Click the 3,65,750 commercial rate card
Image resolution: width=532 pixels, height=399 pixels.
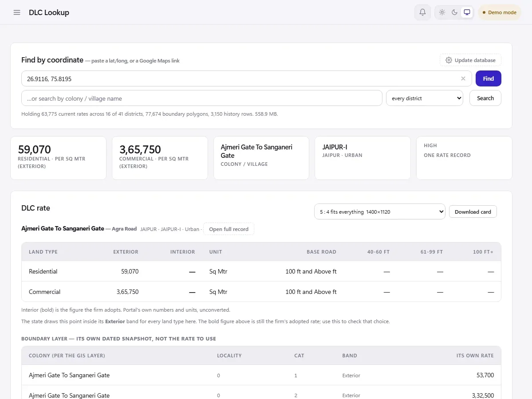(x=160, y=158)
